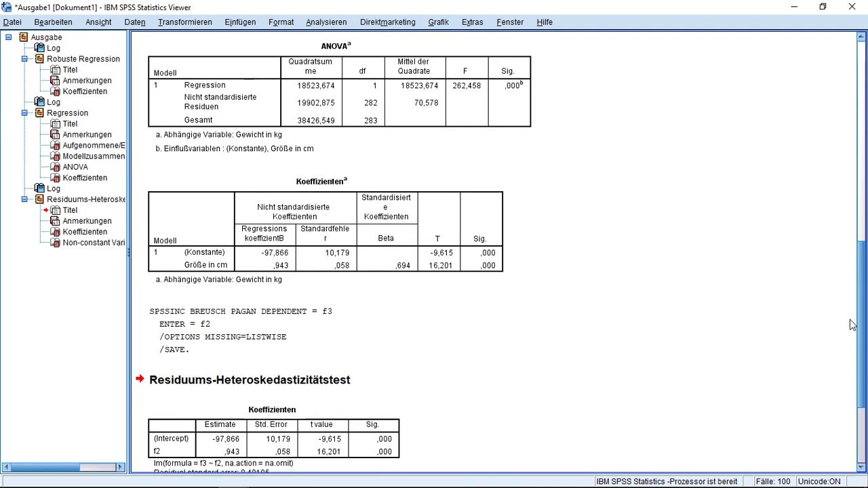868x488 pixels.
Task: Open the Extras menu
Action: (x=472, y=22)
